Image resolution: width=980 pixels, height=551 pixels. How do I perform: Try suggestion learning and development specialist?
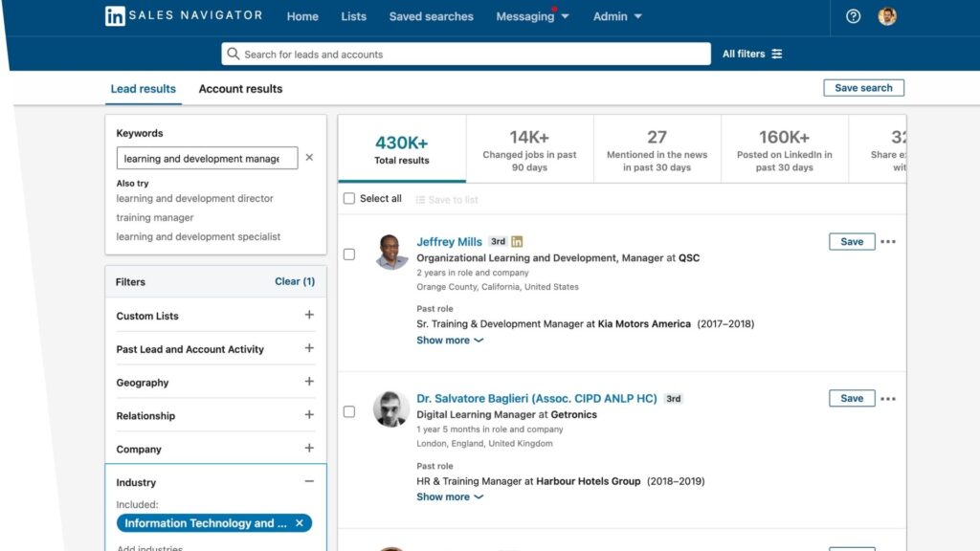pyautogui.click(x=198, y=237)
